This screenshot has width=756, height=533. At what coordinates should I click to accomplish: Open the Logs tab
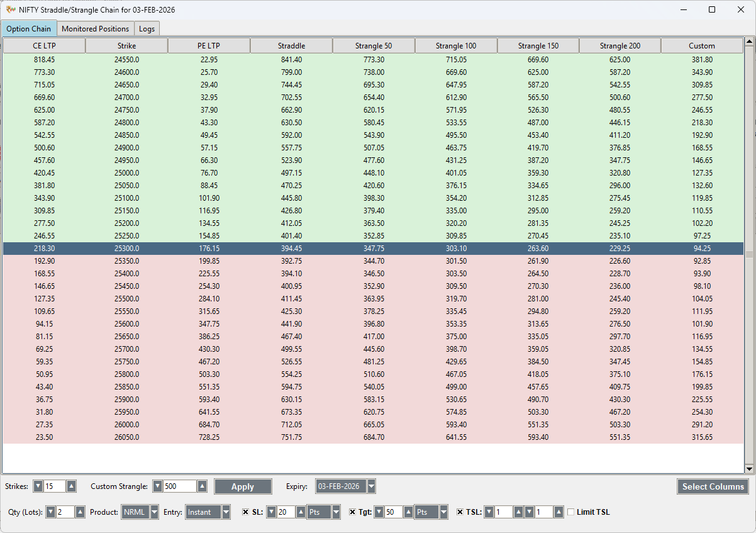(x=147, y=29)
